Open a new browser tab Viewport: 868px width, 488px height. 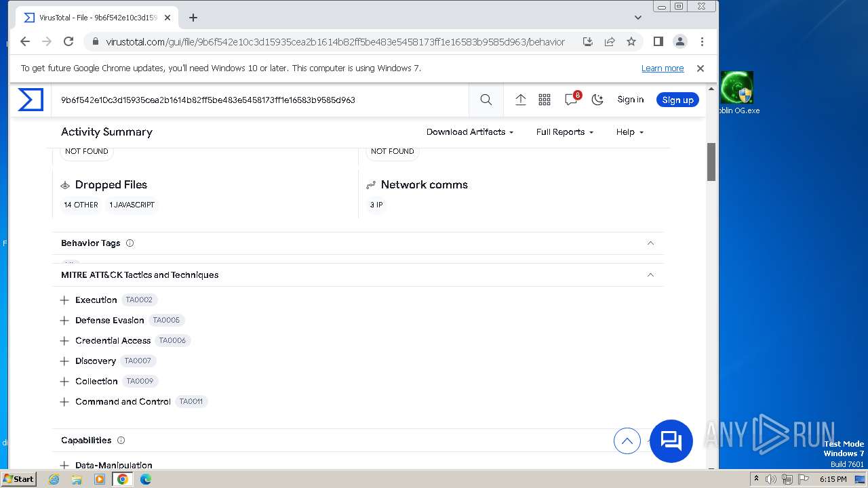pyautogui.click(x=193, y=18)
